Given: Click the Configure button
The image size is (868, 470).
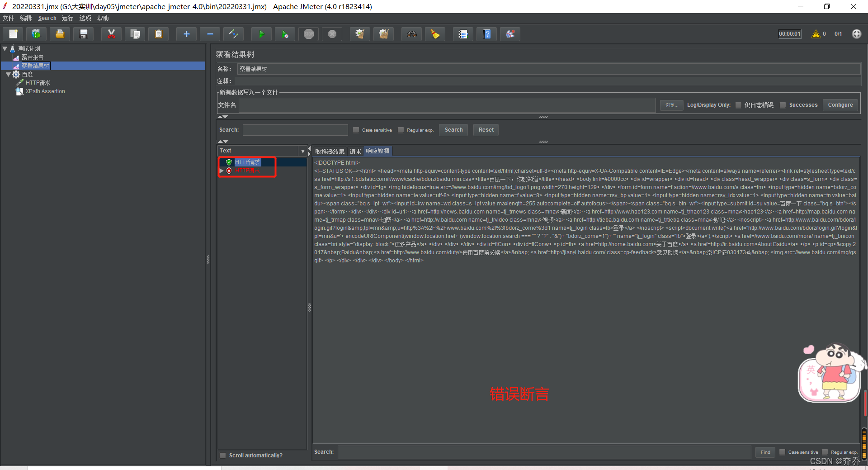Looking at the screenshot, I should [x=840, y=105].
